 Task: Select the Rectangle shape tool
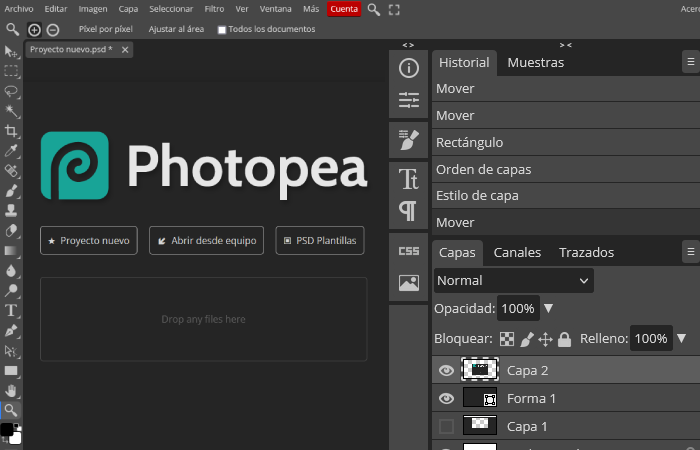(x=11, y=371)
